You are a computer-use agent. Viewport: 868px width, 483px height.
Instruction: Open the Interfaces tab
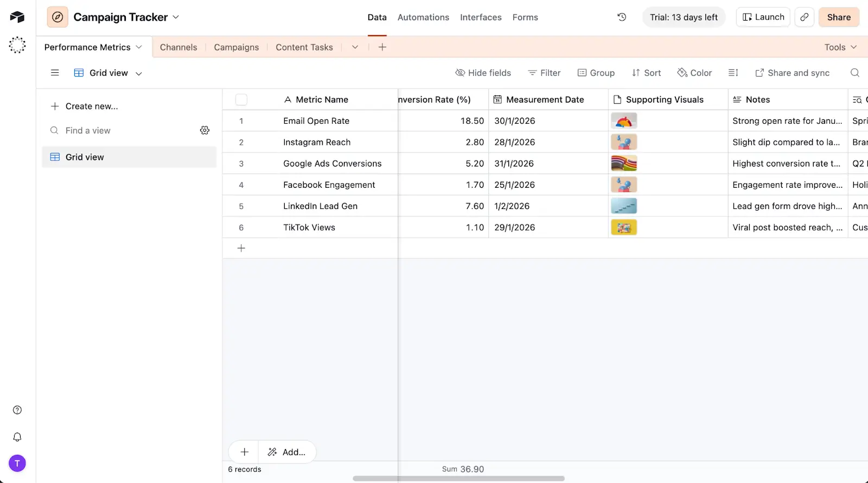coord(481,17)
